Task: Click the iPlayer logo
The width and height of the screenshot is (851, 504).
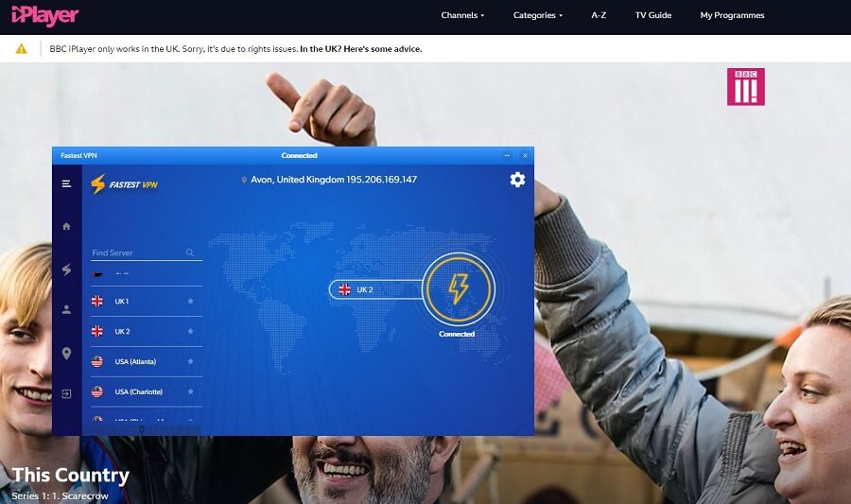Action: pyautogui.click(x=45, y=16)
